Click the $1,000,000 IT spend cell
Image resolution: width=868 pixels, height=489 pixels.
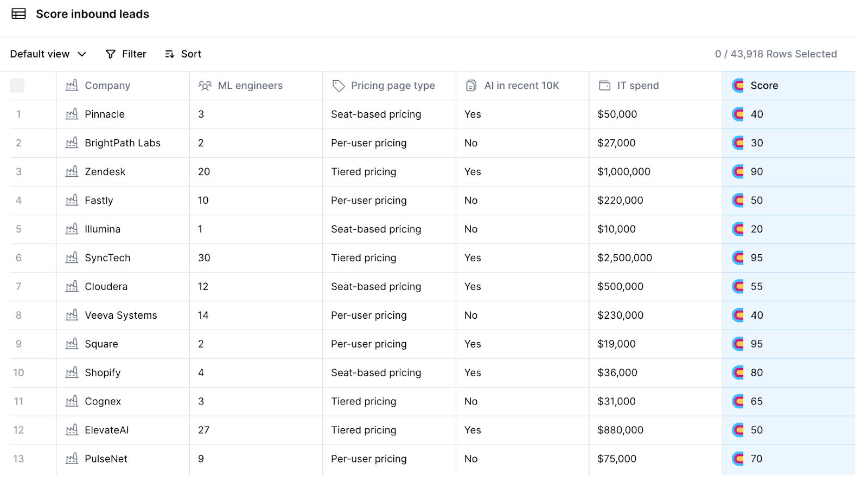pyautogui.click(x=624, y=172)
